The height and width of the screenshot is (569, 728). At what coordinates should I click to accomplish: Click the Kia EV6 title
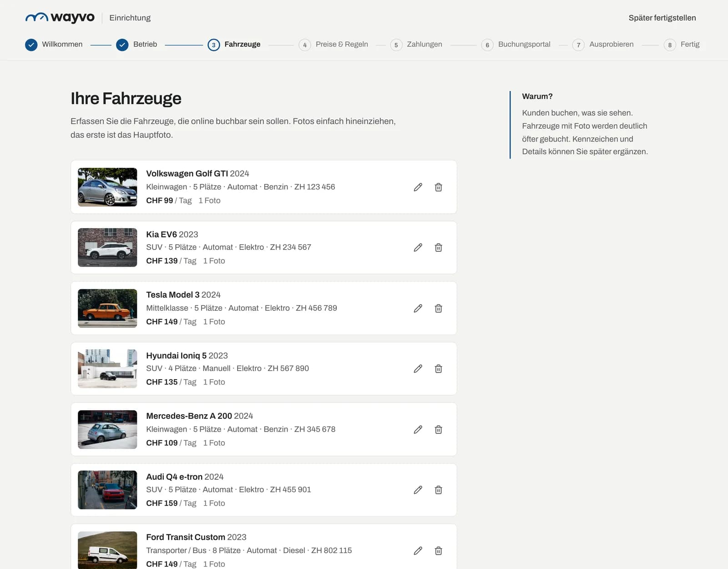click(162, 234)
